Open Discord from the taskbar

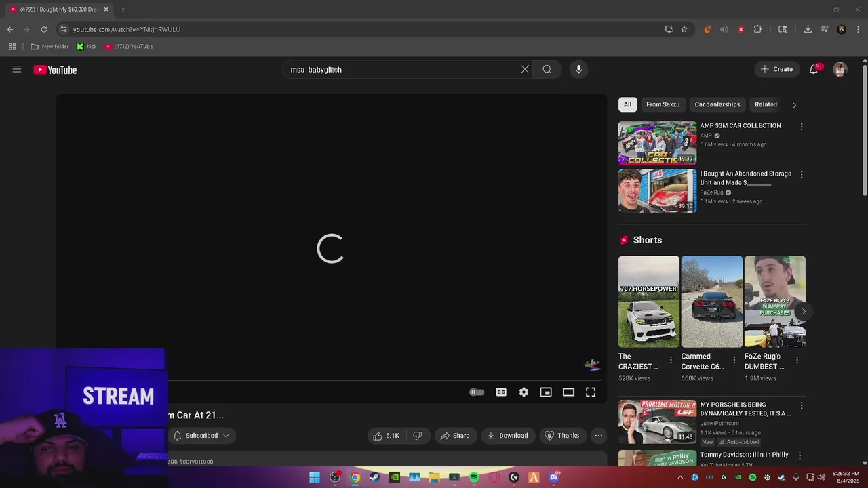(553, 477)
